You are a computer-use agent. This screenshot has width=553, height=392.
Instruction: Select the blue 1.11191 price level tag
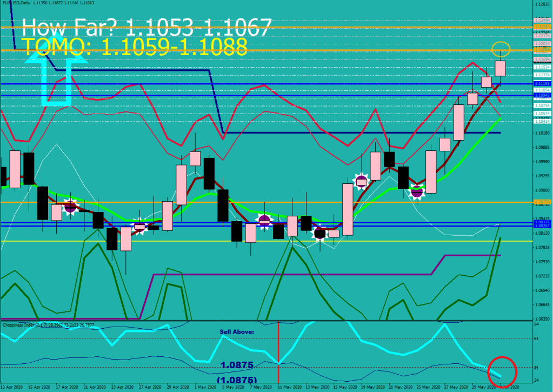(x=541, y=84)
